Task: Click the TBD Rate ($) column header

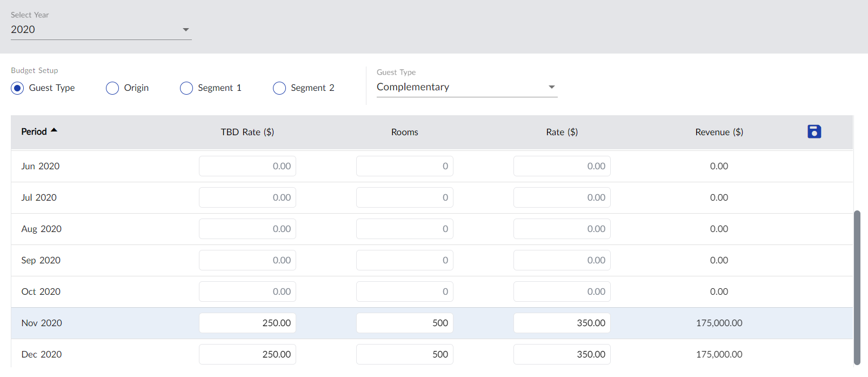Action: coord(248,132)
